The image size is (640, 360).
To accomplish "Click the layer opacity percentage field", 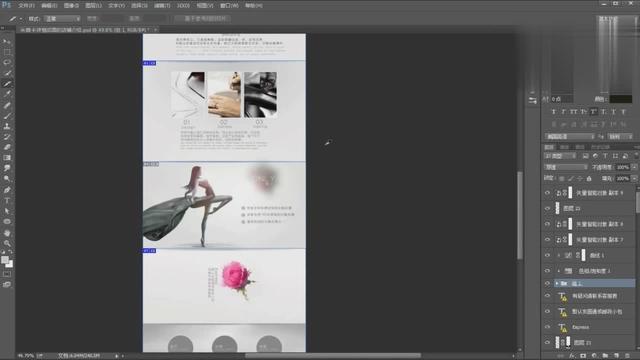I will pos(622,167).
